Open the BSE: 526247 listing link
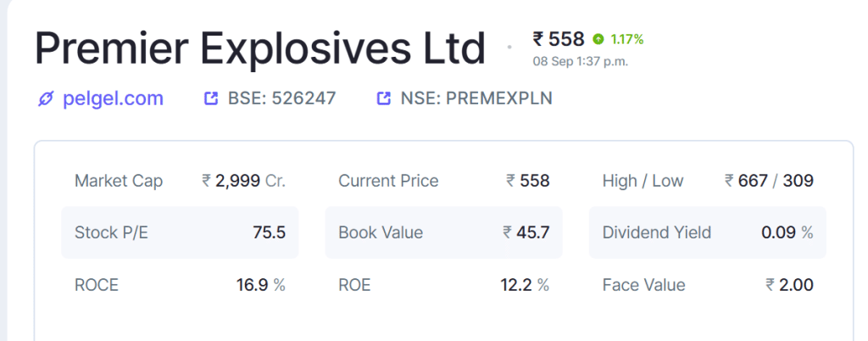Viewport: 868px width, 341px height. coord(270,98)
